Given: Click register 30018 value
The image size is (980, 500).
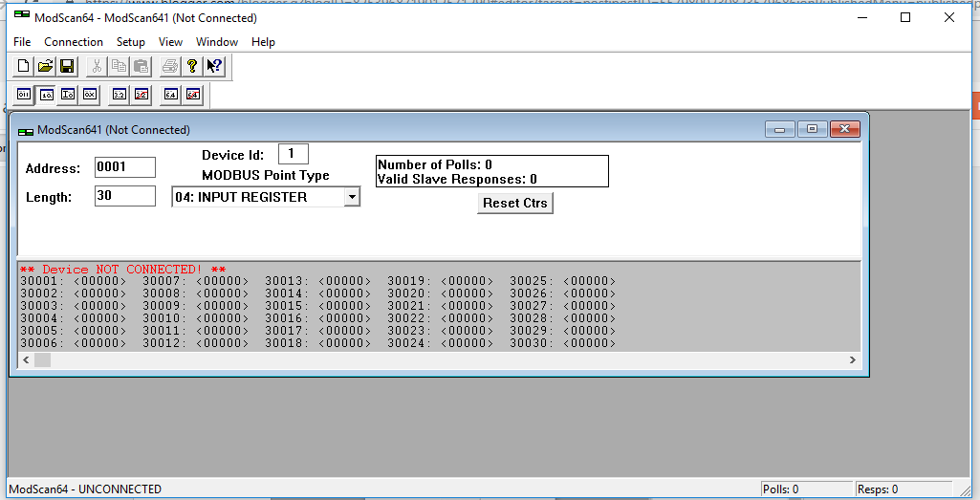Looking at the screenshot, I should [x=345, y=343].
